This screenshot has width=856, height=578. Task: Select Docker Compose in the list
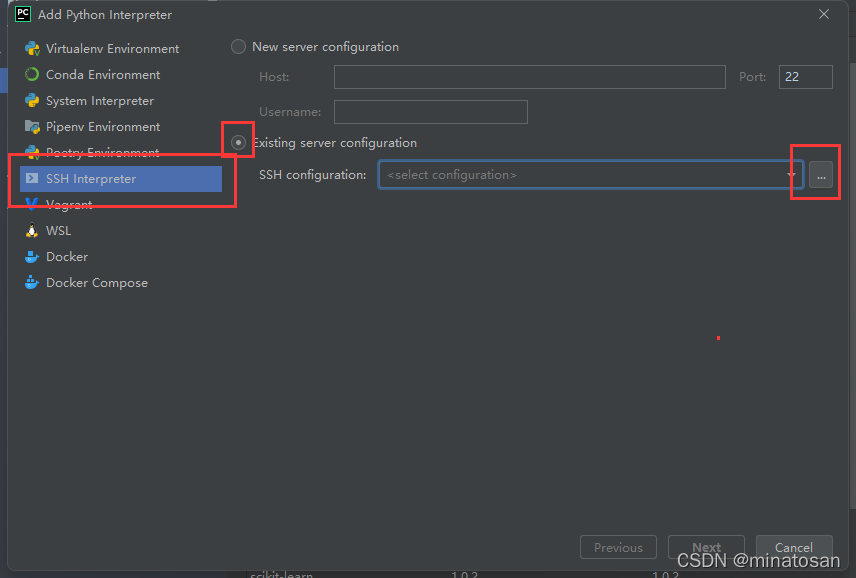pyautogui.click(x=121, y=283)
